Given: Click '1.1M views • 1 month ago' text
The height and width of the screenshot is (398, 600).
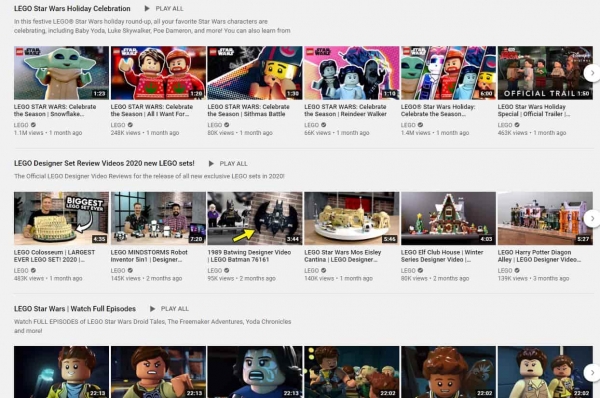Looking at the screenshot, I should click(x=48, y=133).
